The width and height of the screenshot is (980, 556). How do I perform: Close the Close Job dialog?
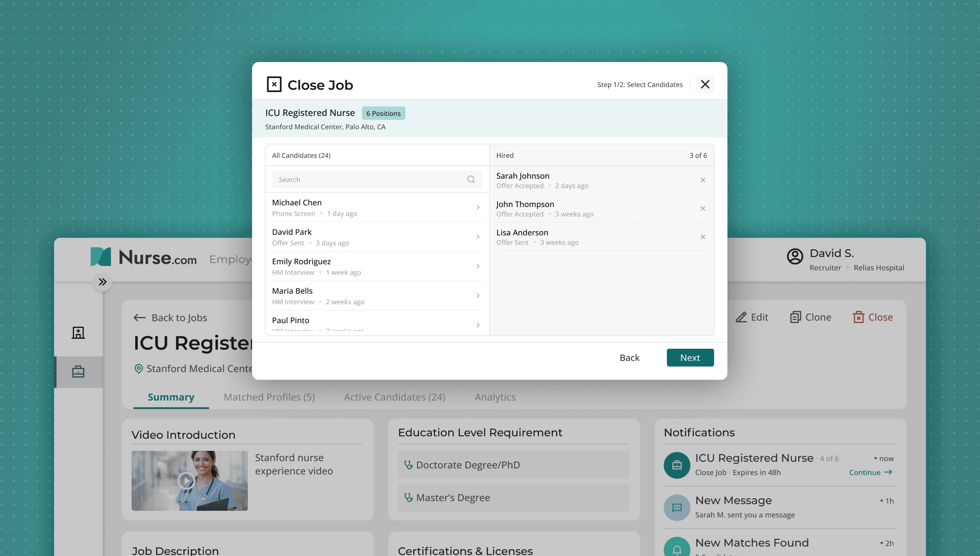(x=705, y=84)
